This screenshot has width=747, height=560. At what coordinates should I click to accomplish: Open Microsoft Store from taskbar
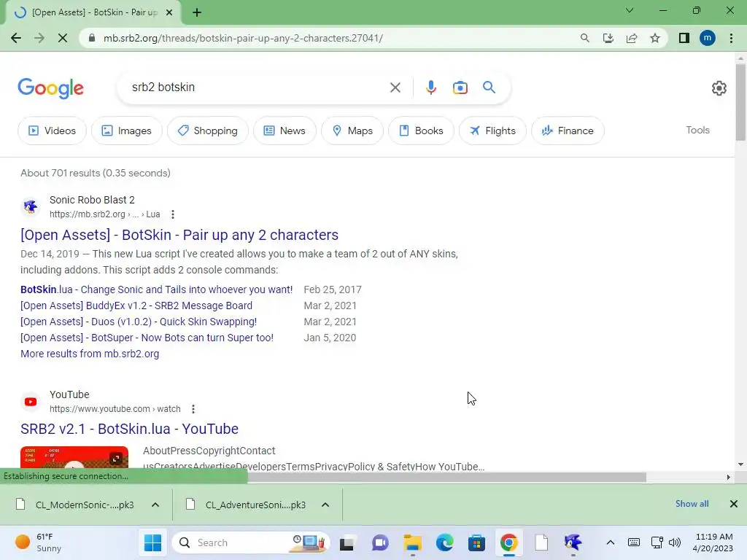(476, 542)
